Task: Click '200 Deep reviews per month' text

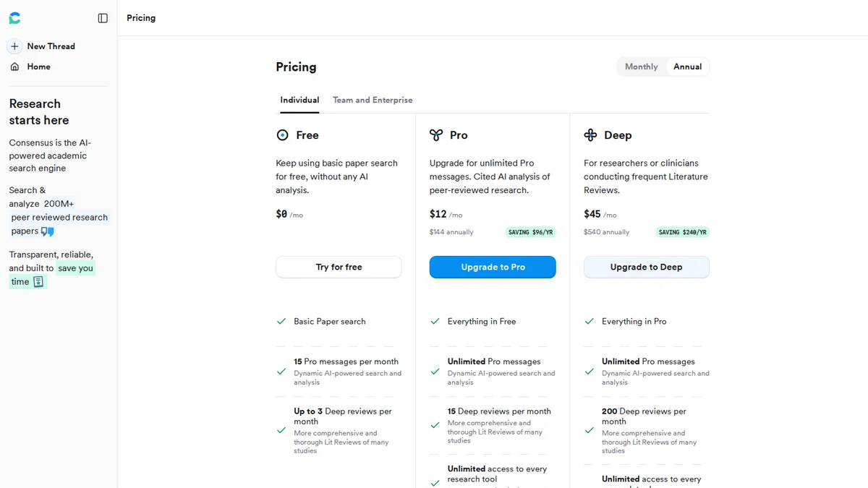Action: coord(644,416)
